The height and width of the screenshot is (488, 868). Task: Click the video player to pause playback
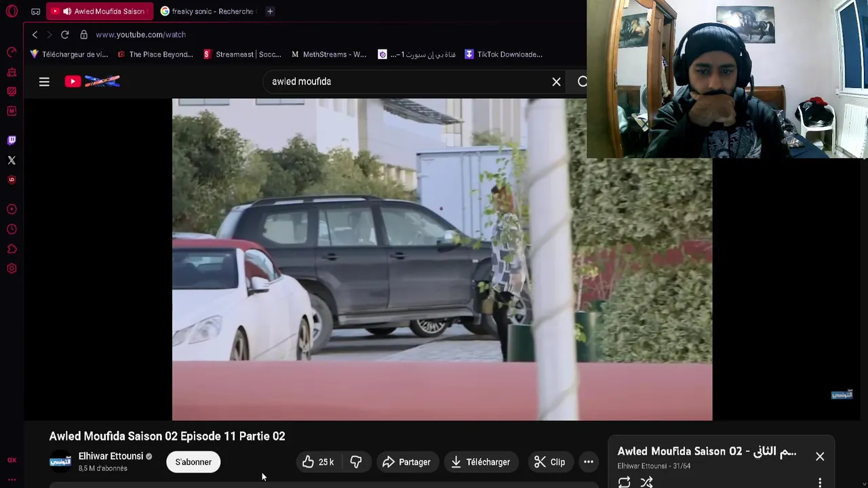coord(442,259)
